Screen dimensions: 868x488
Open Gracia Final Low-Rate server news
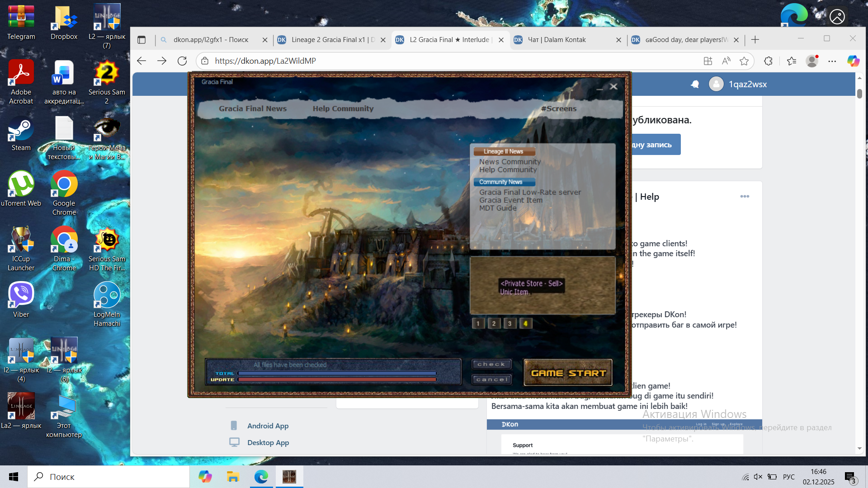pyautogui.click(x=530, y=192)
